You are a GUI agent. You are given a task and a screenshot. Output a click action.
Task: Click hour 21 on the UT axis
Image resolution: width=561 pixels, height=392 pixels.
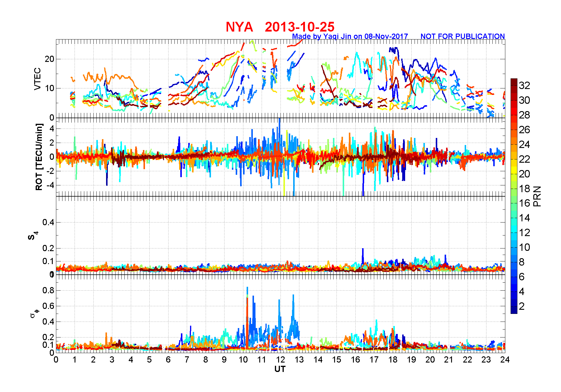point(449,360)
